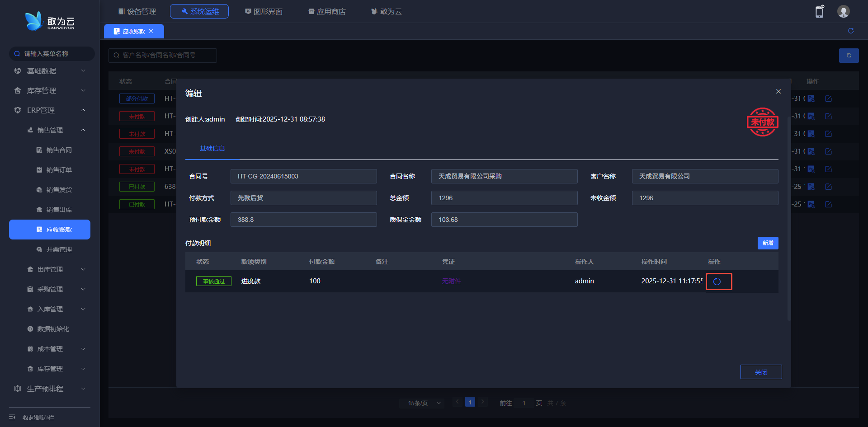Open the user avatar menu
Screen dimensions: 868x427
point(843,12)
